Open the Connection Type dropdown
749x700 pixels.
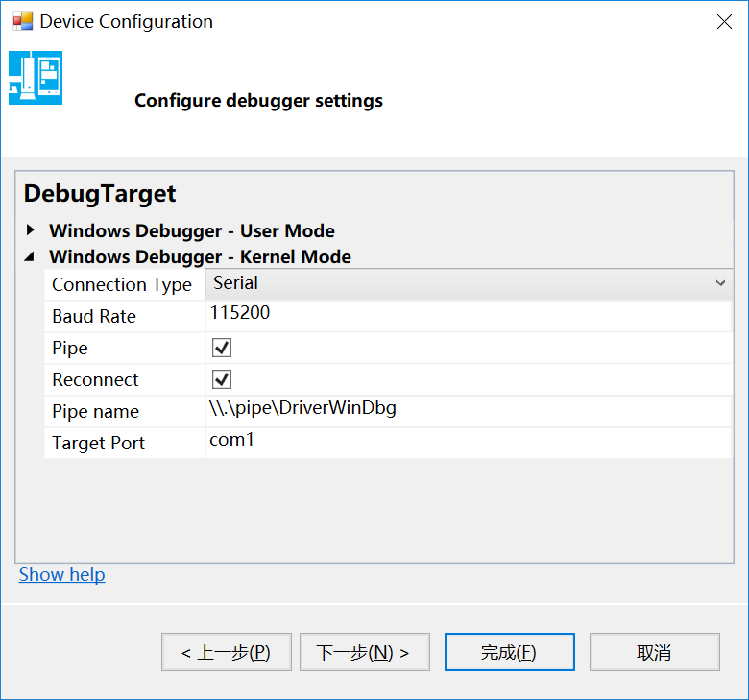[469, 284]
